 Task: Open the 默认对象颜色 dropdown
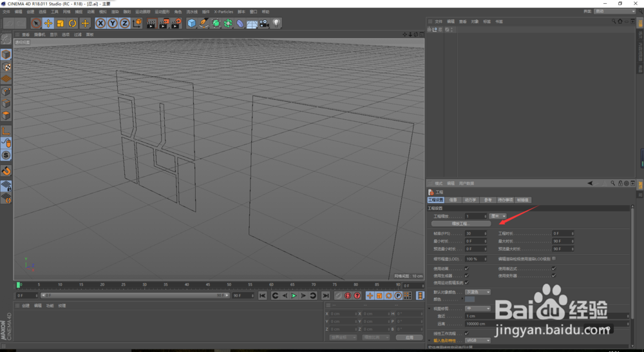[x=478, y=292]
